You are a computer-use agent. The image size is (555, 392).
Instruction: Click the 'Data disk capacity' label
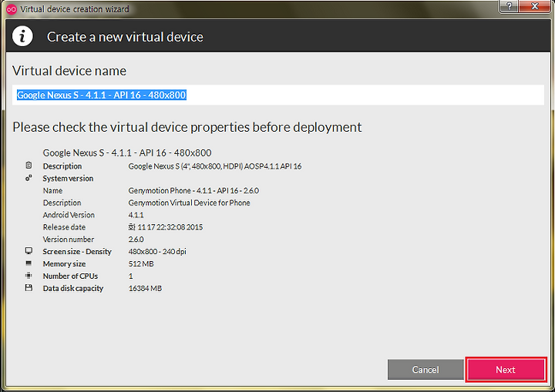[x=73, y=288]
